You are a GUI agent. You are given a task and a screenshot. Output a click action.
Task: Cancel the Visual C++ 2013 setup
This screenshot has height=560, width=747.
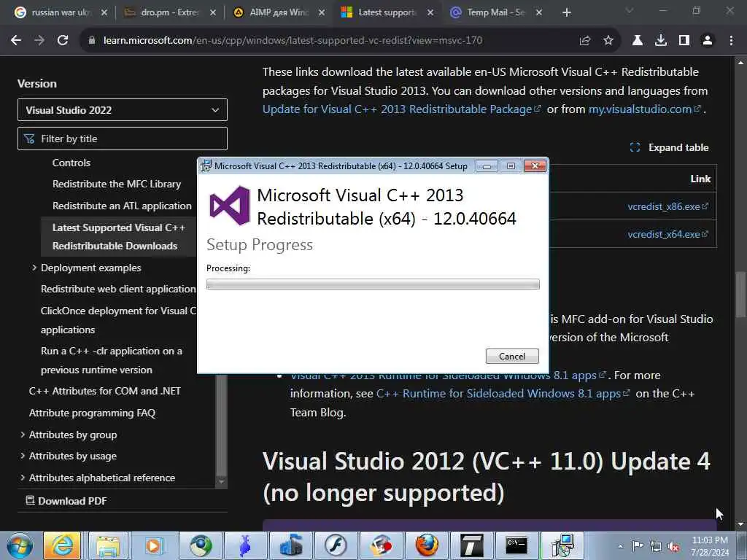pos(512,356)
